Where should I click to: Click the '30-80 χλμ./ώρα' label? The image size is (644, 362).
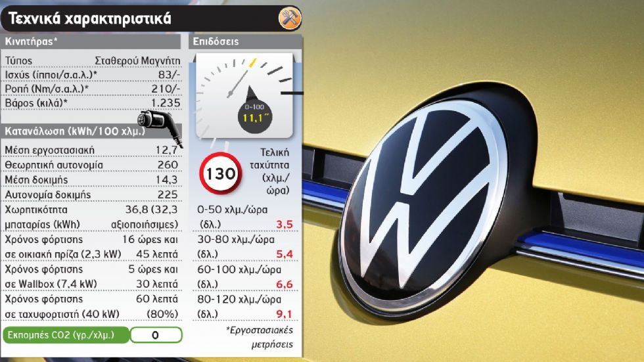tap(236, 239)
